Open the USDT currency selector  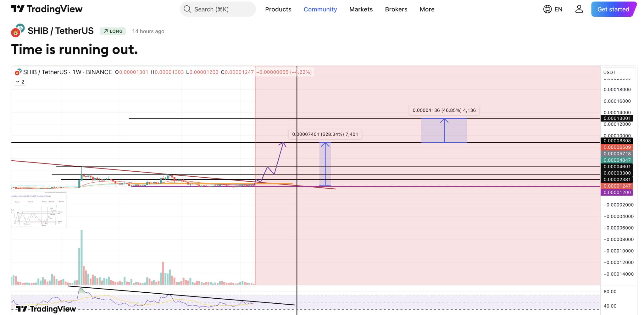click(x=618, y=72)
